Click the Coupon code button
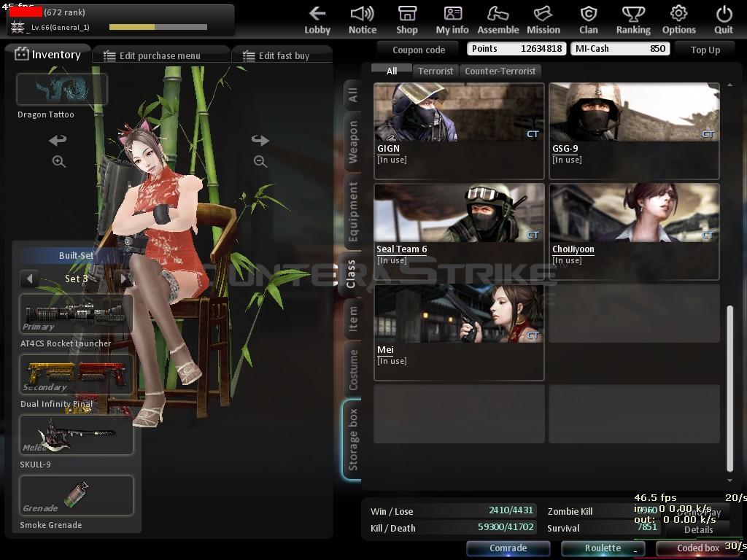This screenshot has height=560, width=747. point(418,50)
